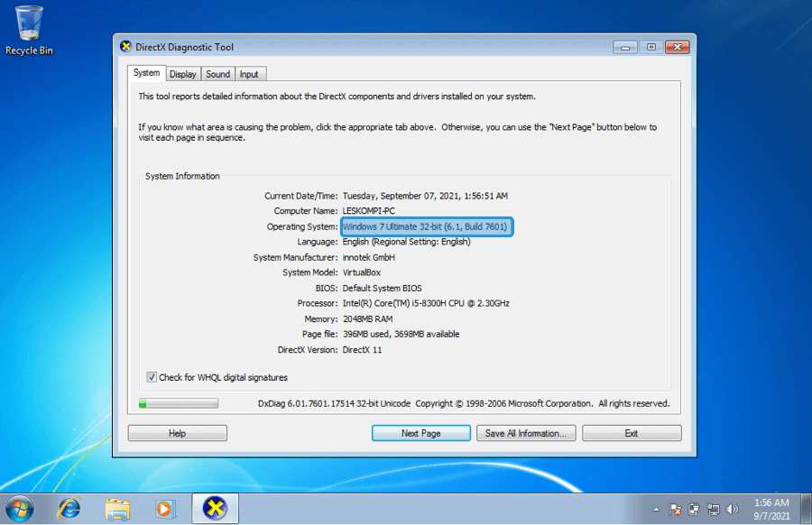Click the Help button

coord(177,433)
